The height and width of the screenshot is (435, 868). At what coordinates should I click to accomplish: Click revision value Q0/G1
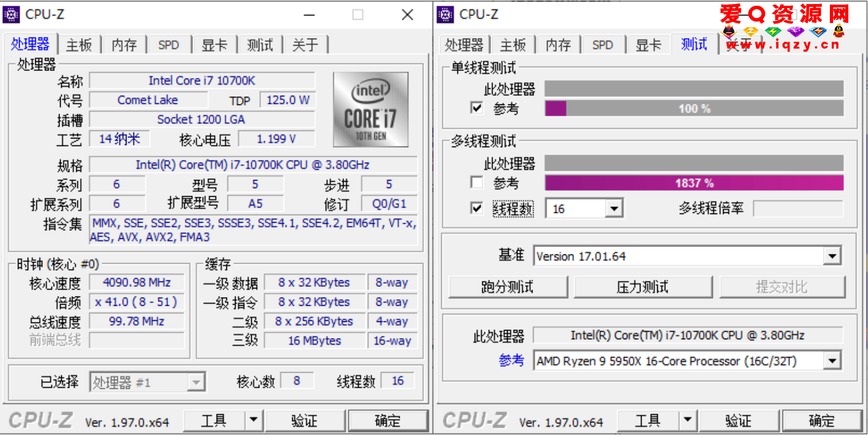389,204
